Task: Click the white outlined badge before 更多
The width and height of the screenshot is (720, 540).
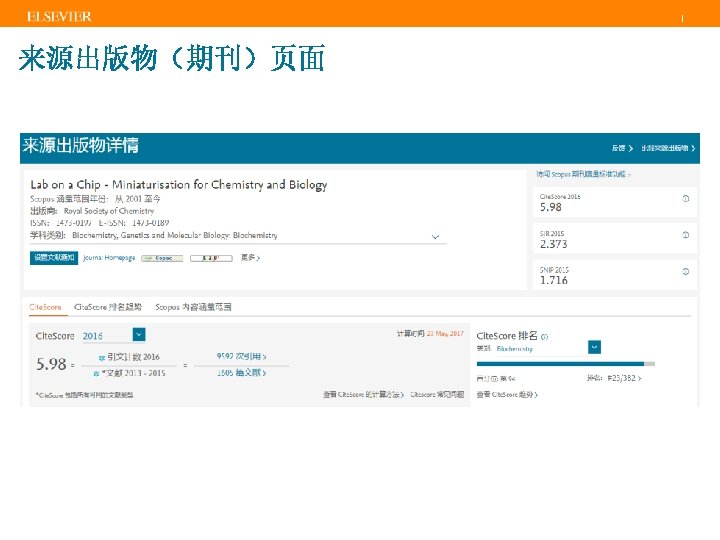Action: pyautogui.click(x=211, y=258)
